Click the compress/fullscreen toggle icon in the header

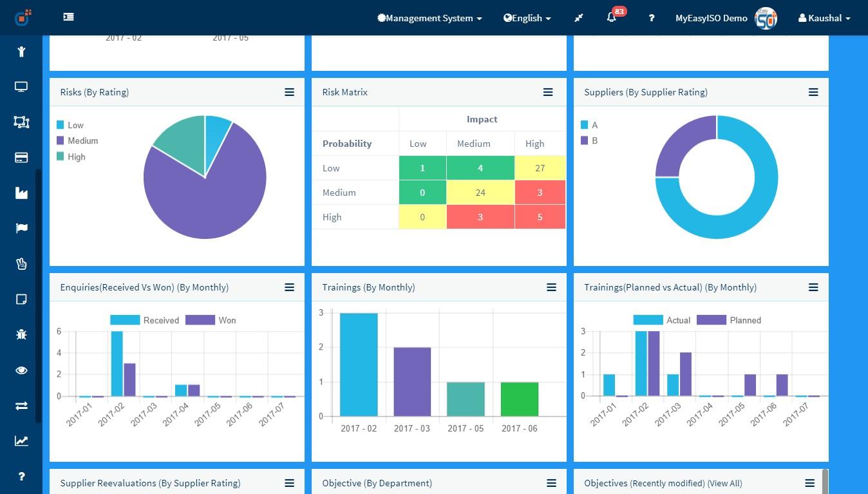pyautogui.click(x=579, y=18)
